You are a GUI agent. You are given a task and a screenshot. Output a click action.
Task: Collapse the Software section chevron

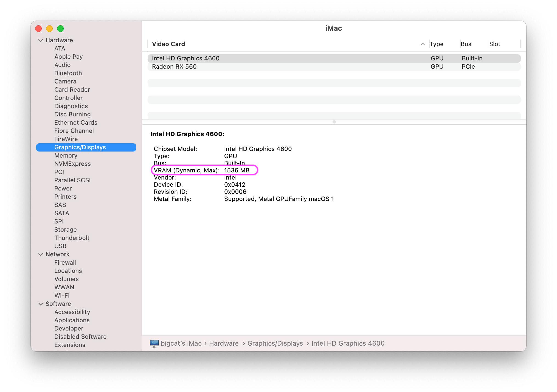click(x=41, y=304)
